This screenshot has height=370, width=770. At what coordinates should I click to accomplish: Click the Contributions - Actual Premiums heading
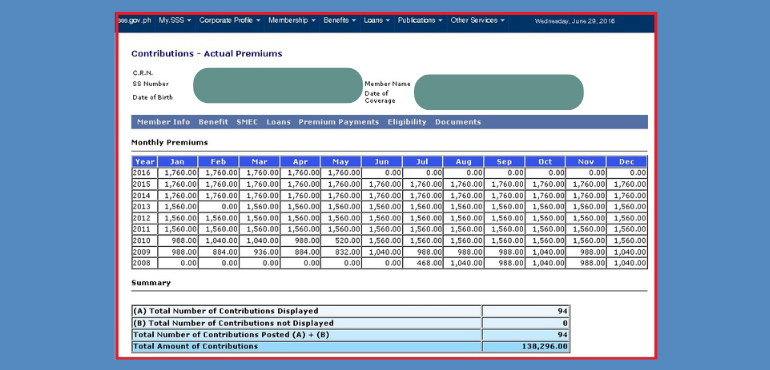(x=207, y=54)
